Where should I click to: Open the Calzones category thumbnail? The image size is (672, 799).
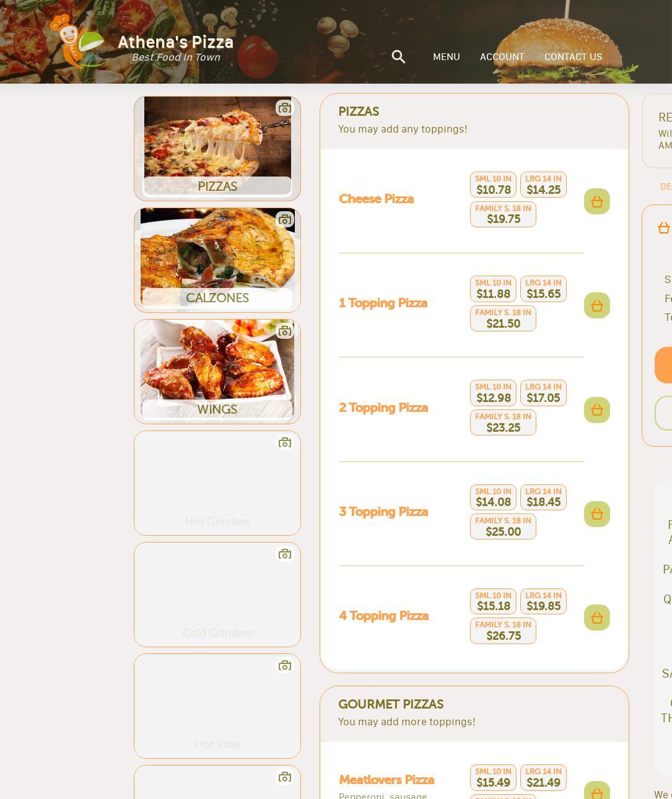pos(217,260)
